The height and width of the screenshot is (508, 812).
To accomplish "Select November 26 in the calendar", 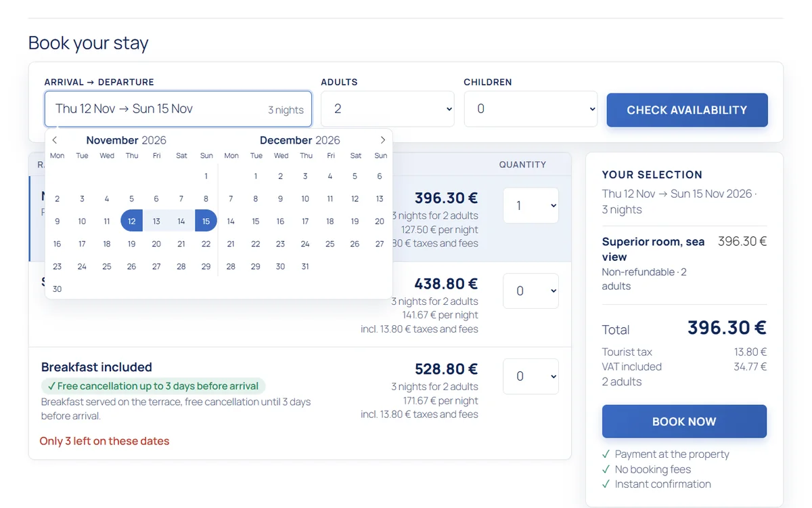I will (x=131, y=266).
